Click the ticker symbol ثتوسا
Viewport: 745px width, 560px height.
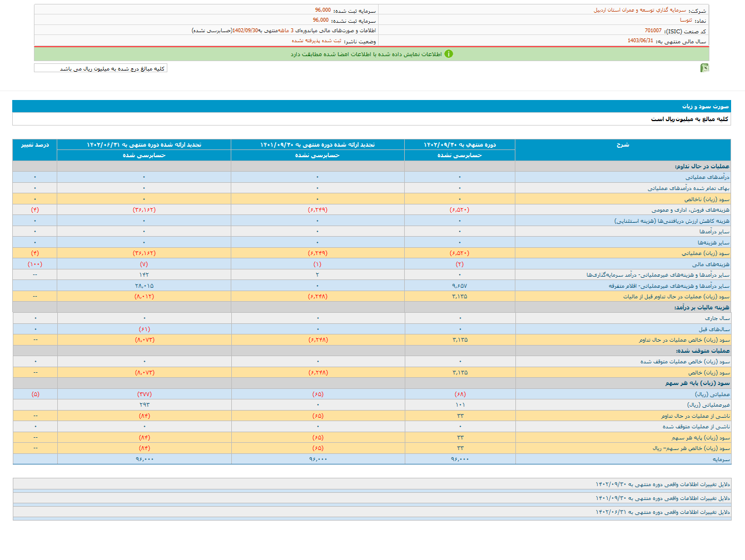click(686, 20)
